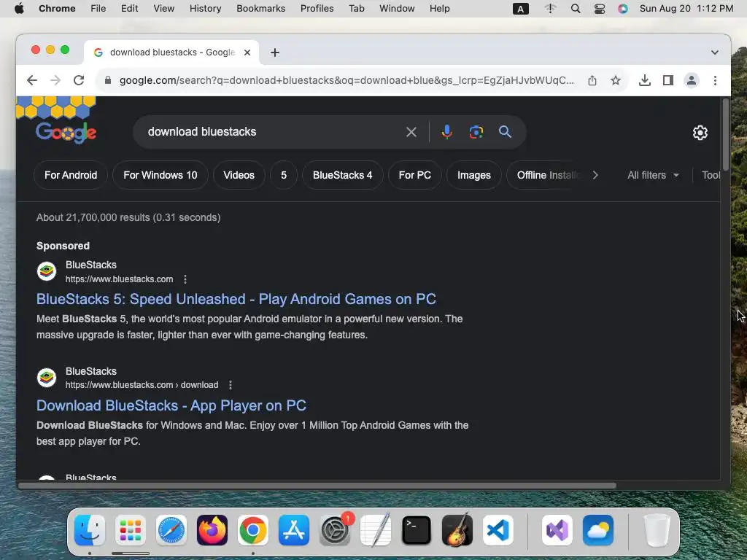Launch Visual Studio Code from the dock

(x=498, y=530)
